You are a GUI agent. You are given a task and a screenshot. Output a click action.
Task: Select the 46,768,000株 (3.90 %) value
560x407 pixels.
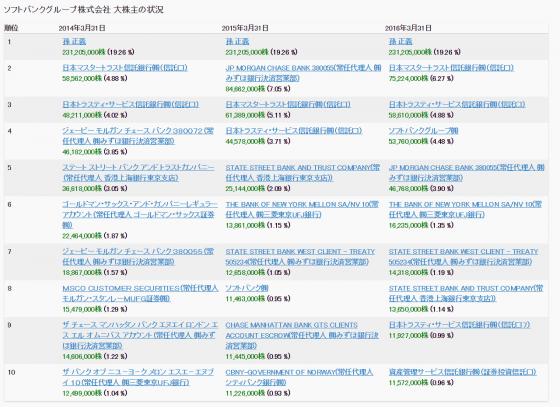(x=421, y=189)
